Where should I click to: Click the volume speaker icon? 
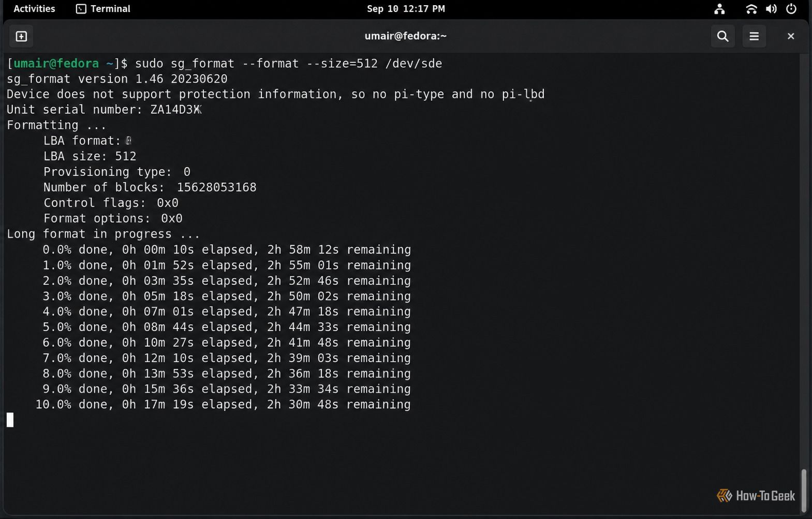771,9
